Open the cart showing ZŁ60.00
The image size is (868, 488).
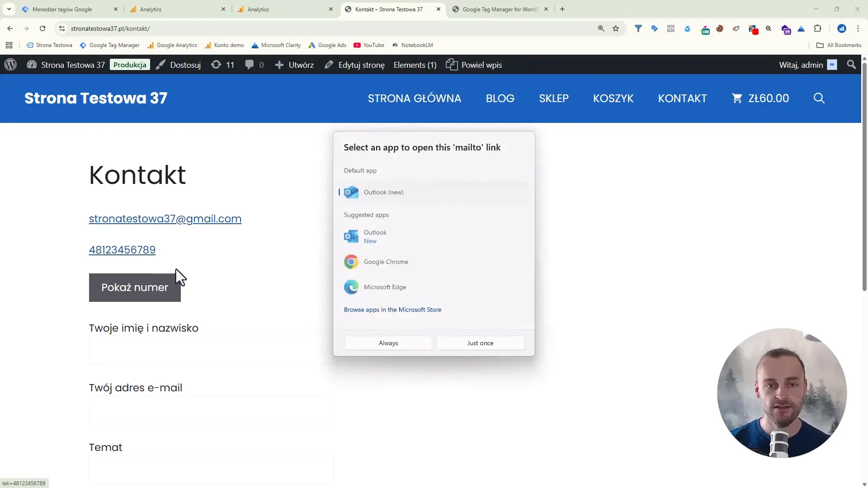pos(760,98)
